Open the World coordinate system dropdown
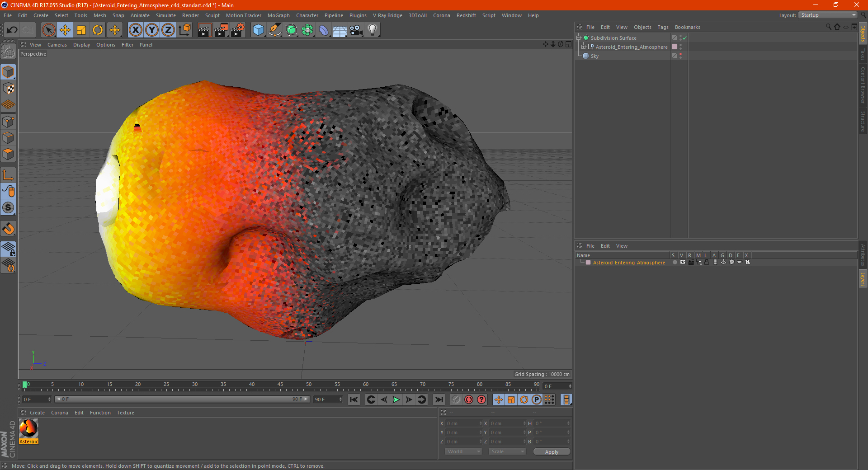This screenshot has height=470, width=868. [x=463, y=451]
